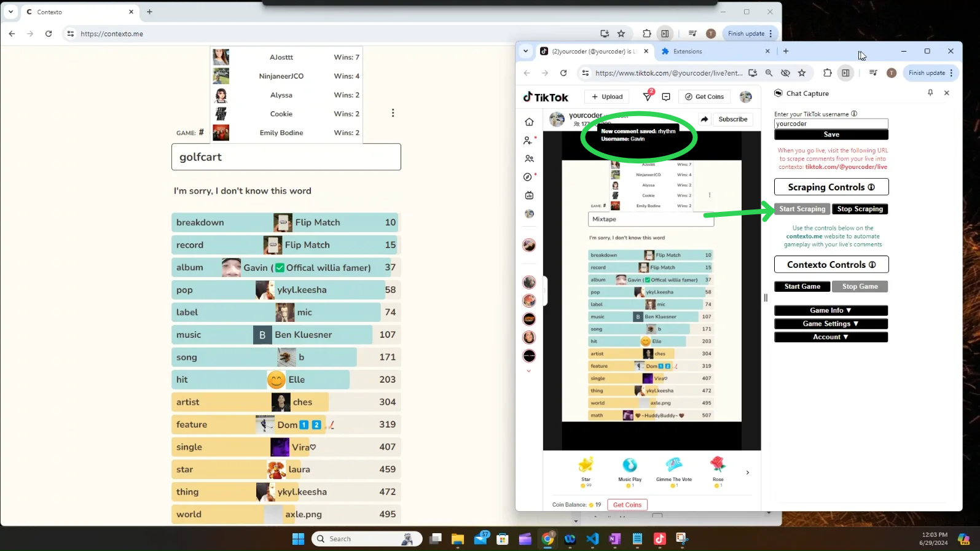Open TikTok Home in sidebar
Image resolution: width=980 pixels, height=551 pixels.
tap(529, 122)
